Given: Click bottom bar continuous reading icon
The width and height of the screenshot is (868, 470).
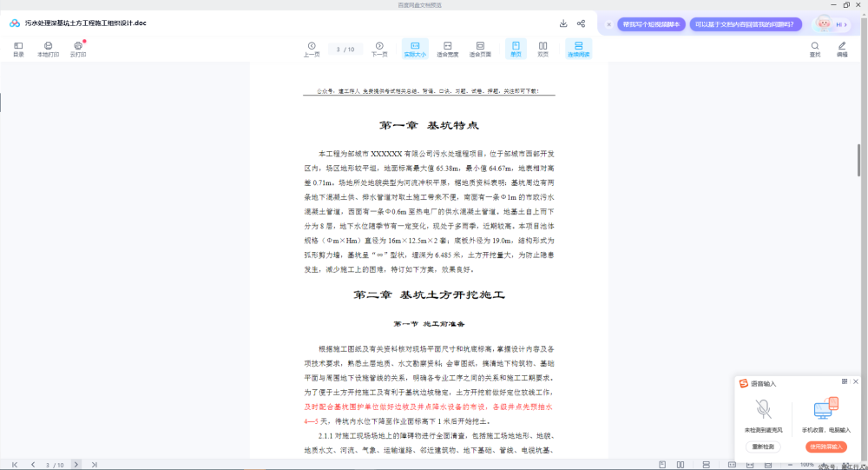Looking at the screenshot, I should [706, 465].
